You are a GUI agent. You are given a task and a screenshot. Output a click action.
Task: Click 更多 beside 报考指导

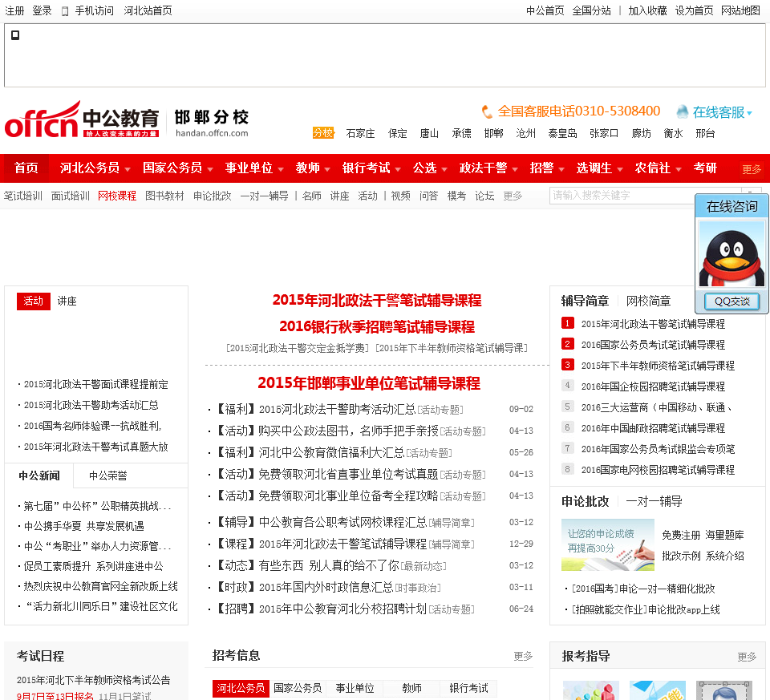coord(747,657)
